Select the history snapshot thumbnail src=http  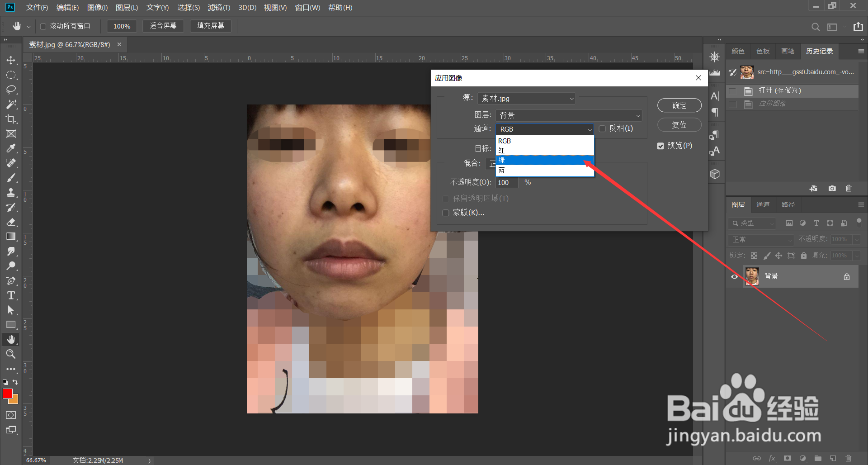pyautogui.click(x=747, y=72)
